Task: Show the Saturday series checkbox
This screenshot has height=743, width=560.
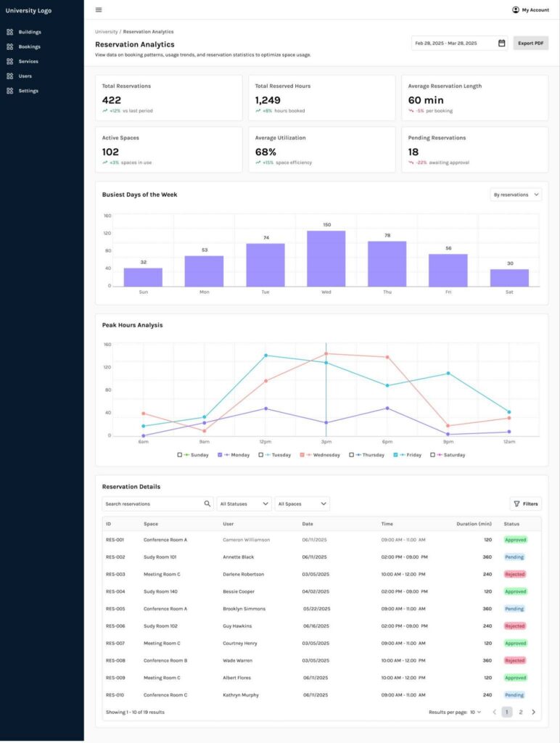Action: 432,455
